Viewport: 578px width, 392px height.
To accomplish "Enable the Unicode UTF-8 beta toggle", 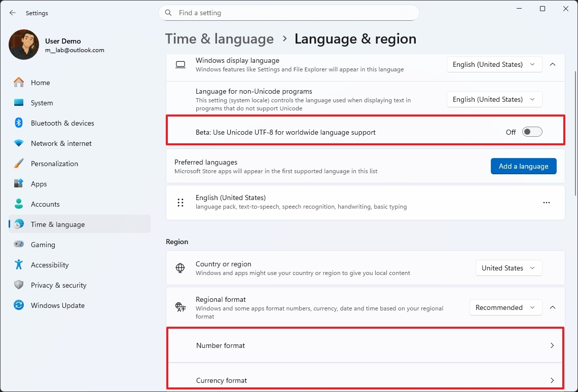I will [x=532, y=132].
